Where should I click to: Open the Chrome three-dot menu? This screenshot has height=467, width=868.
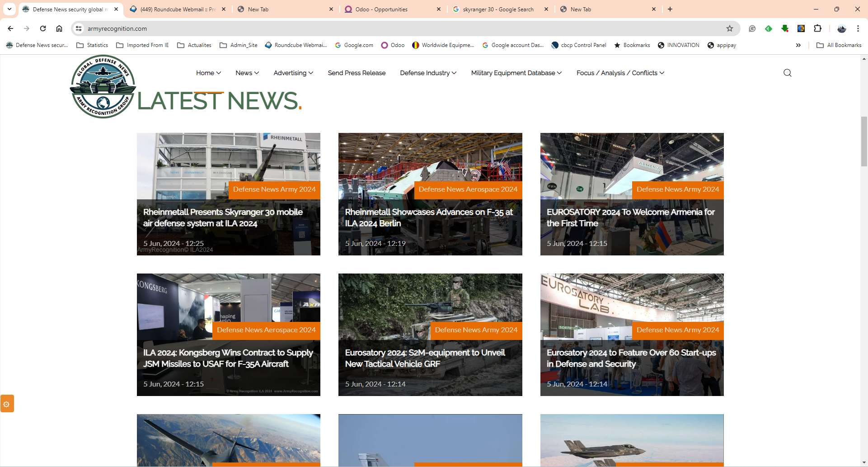[x=858, y=28]
